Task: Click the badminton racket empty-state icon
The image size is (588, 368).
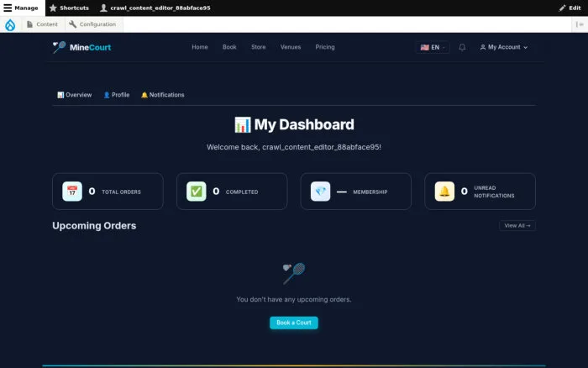Action: (x=294, y=273)
